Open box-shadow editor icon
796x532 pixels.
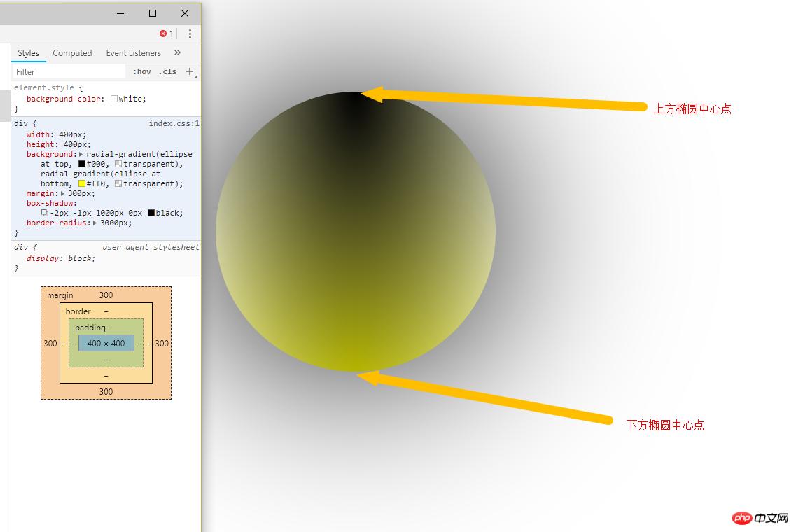(x=45, y=213)
